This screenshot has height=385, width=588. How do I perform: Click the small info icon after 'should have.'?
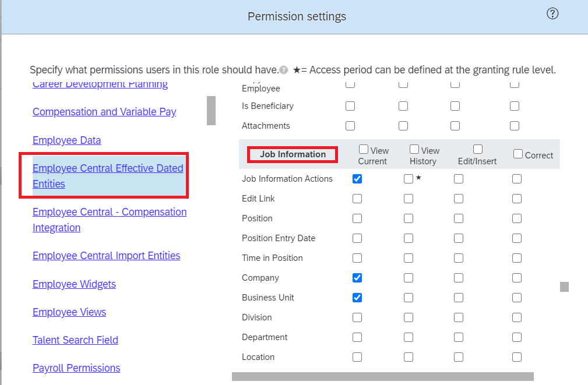284,70
